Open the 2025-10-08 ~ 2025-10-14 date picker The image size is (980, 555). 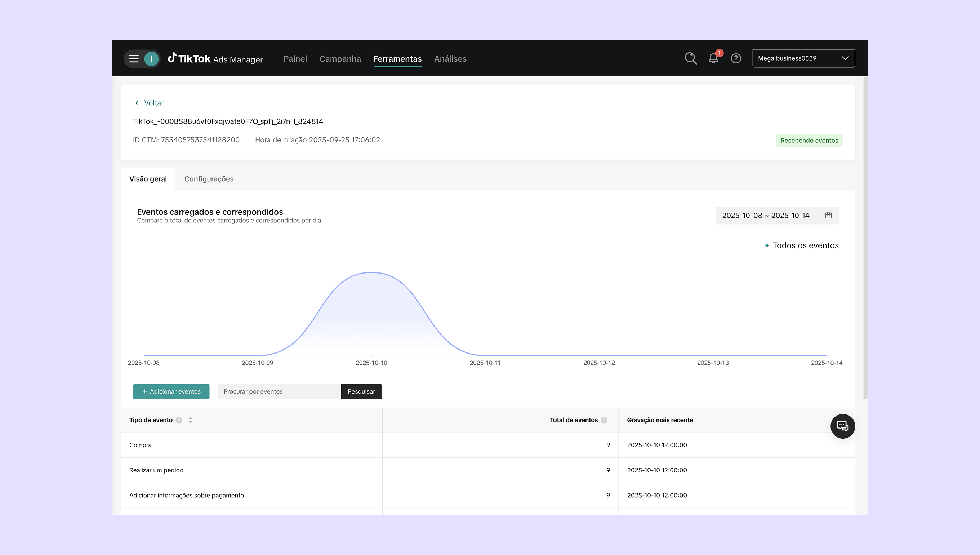tap(766, 216)
